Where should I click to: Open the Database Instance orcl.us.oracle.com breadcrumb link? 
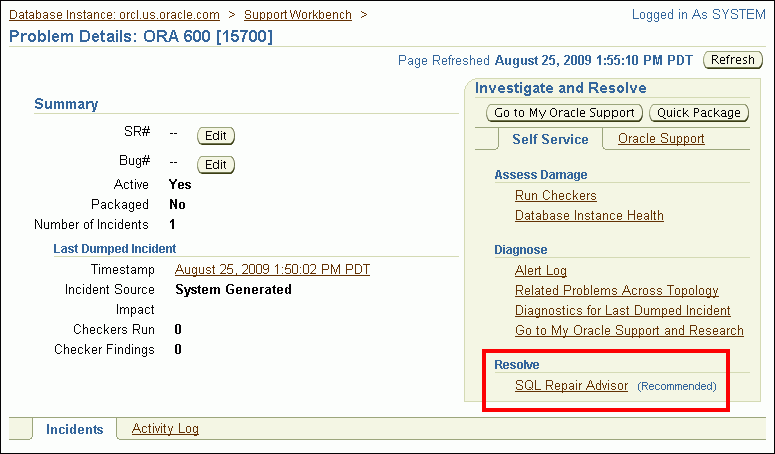tap(113, 15)
